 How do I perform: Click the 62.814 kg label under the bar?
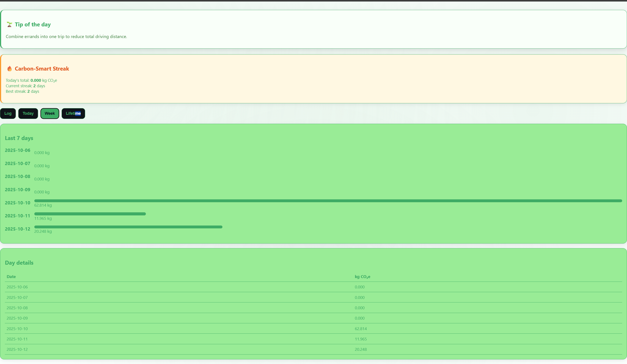tap(43, 205)
